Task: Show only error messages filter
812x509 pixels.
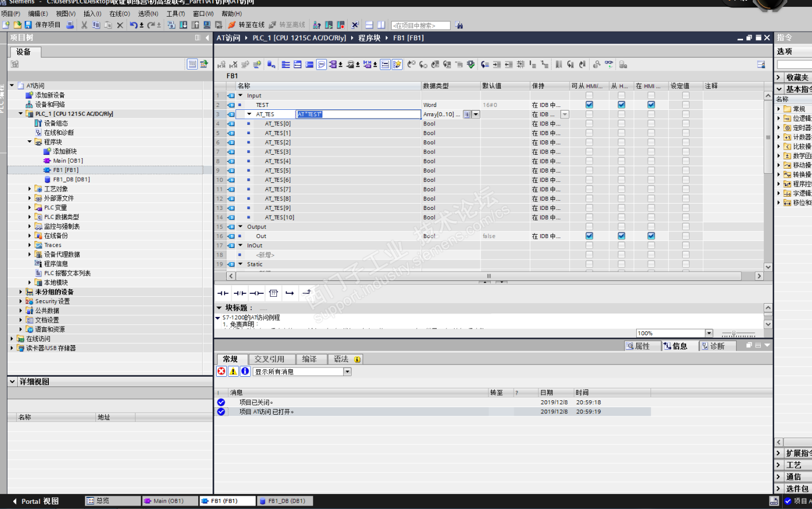Action: pyautogui.click(x=221, y=372)
